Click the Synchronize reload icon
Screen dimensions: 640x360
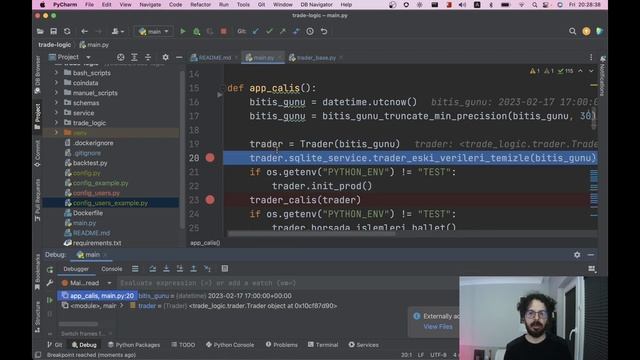(x=67, y=31)
